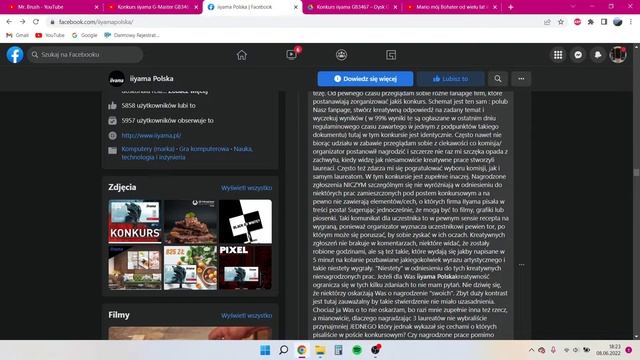Viewport: 640px width, 360px height.
Task: Click Wyświetl wszystko next to Zdjęcia
Action: [x=247, y=188]
